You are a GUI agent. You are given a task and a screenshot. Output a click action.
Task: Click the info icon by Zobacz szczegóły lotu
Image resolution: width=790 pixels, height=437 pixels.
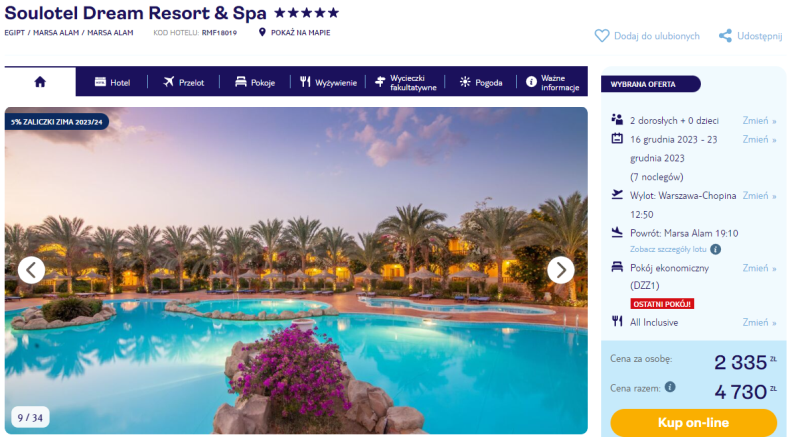coord(715,249)
